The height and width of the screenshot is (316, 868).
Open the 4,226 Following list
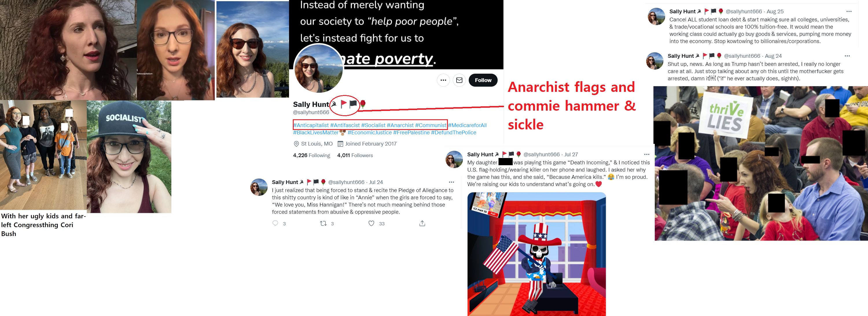tap(311, 155)
